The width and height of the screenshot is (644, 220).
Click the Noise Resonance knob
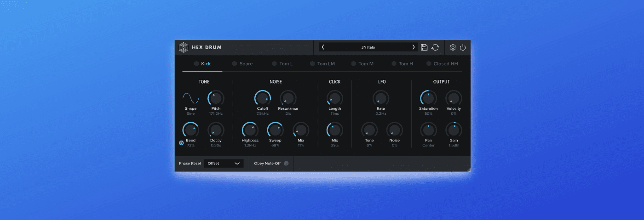pyautogui.click(x=288, y=98)
